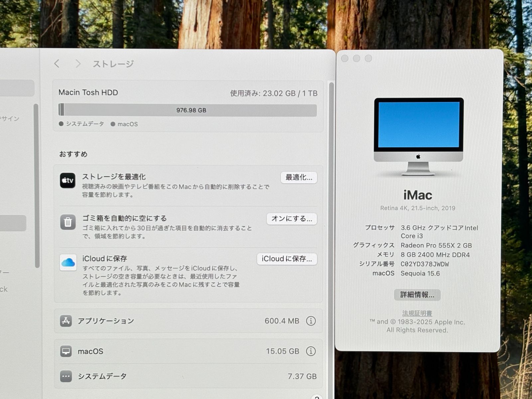
Task: Open info for macOS 15.05 GB
Action: tap(311, 351)
